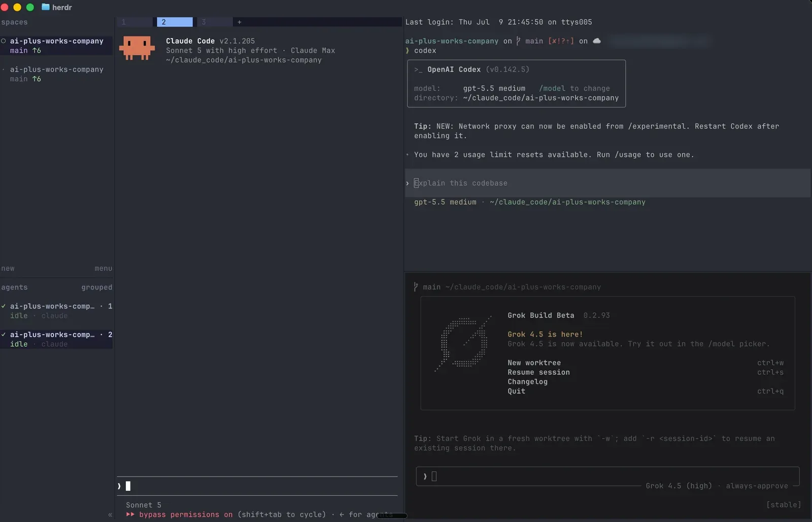Switch to tab 3
812x522 pixels.
[x=215, y=22]
